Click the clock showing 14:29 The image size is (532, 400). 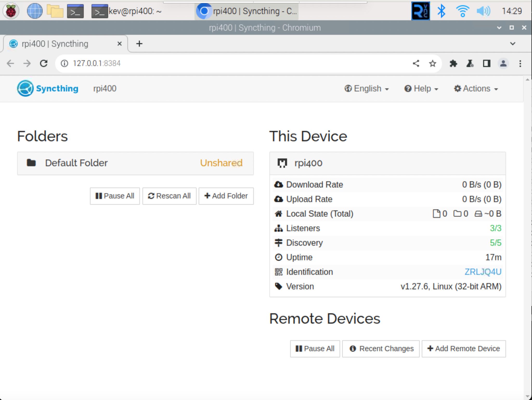(512, 11)
